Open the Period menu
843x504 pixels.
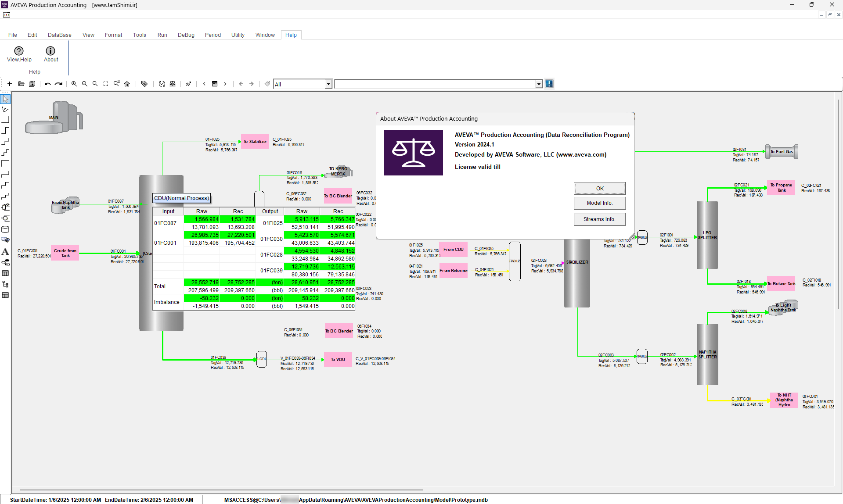213,35
